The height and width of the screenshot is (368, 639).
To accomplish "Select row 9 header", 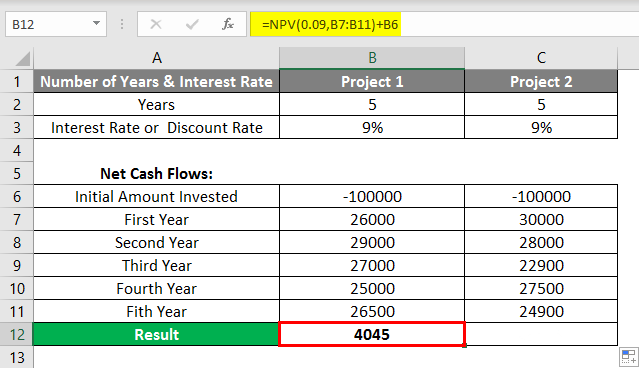I will 17,266.
